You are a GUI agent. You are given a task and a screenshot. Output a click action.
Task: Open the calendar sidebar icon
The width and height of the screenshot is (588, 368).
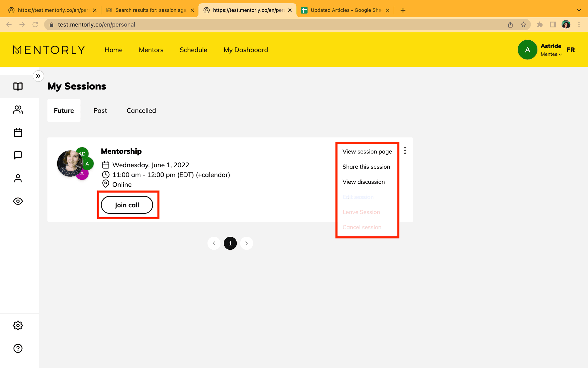[x=18, y=132]
